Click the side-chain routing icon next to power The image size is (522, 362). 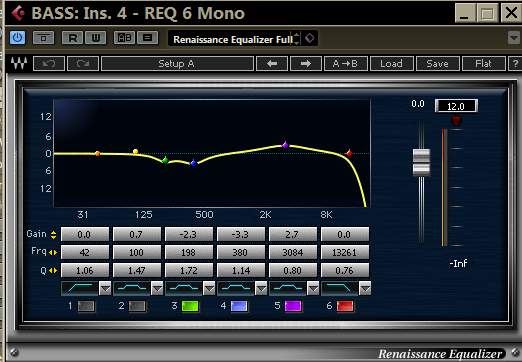click(x=44, y=38)
